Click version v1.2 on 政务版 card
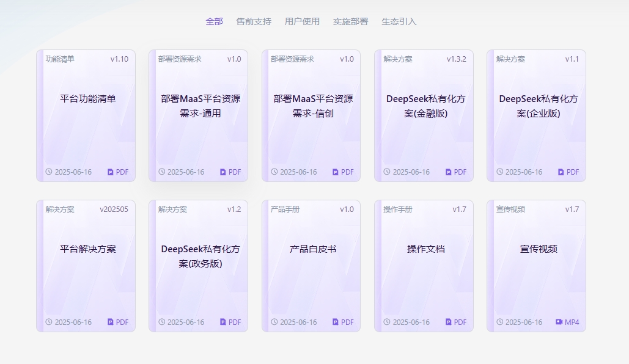629x364 pixels. [234, 209]
